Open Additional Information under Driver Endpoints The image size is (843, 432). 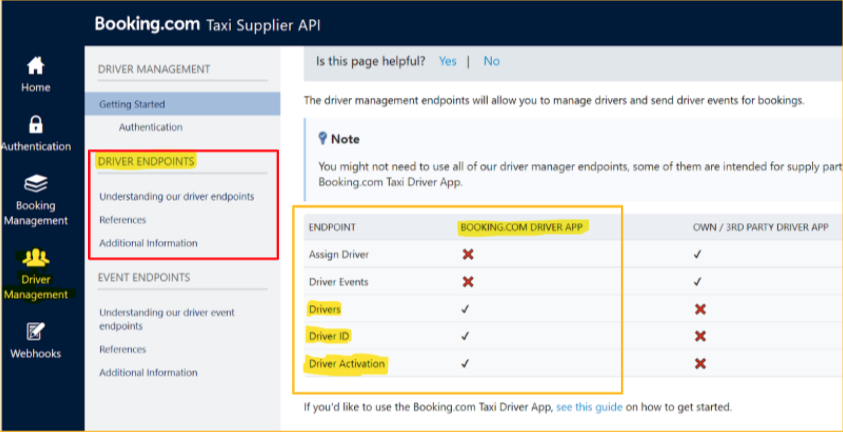pos(148,243)
